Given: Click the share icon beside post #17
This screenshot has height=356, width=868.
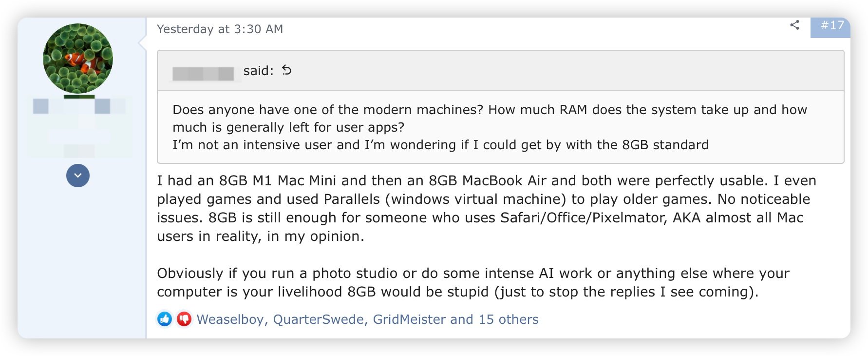Looking at the screenshot, I should (x=794, y=25).
